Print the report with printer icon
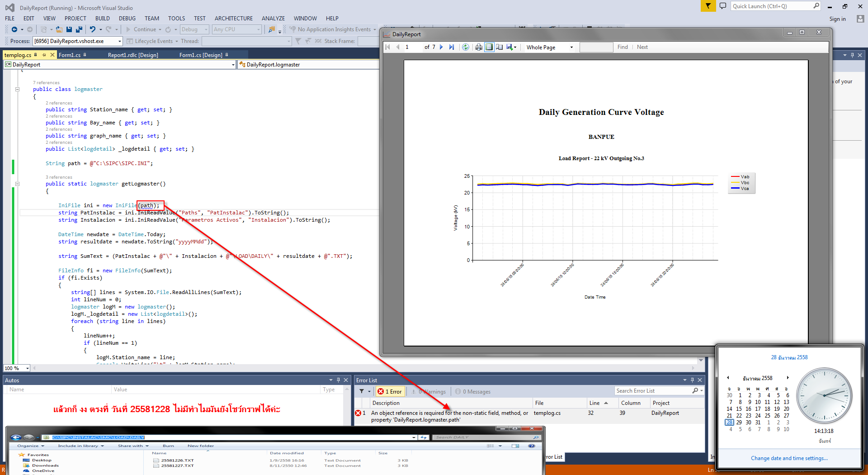The image size is (868, 475). coord(478,47)
